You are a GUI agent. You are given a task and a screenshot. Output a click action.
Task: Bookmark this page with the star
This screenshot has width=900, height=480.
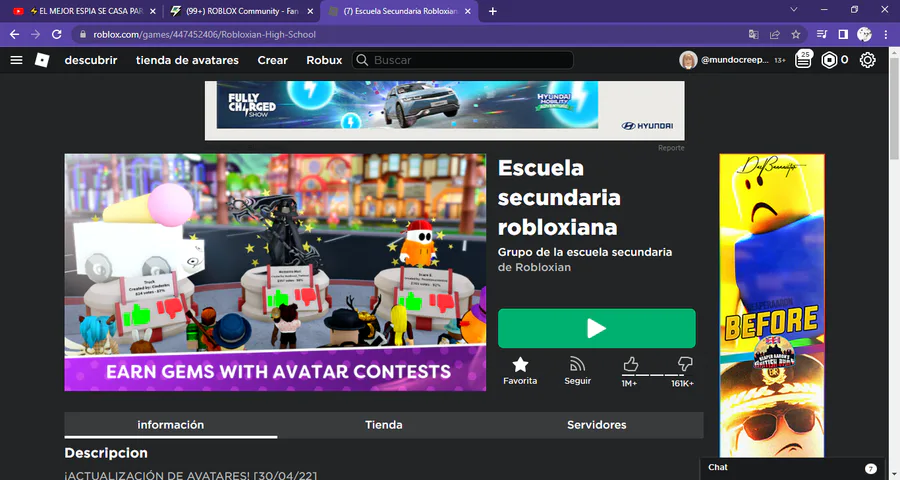point(796,34)
